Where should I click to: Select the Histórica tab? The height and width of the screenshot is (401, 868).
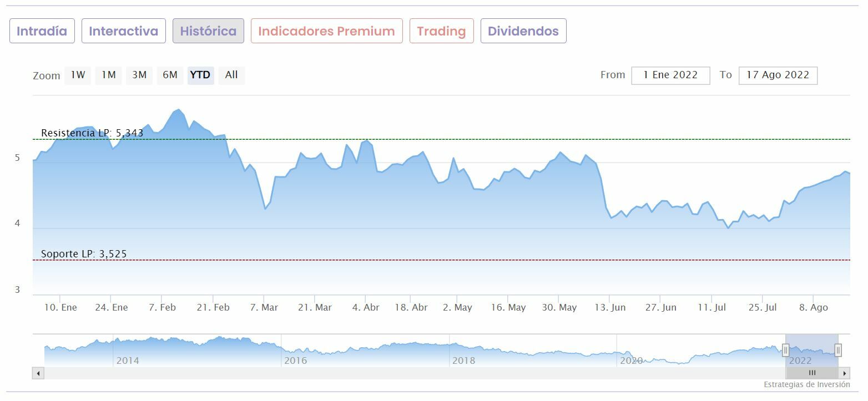click(x=208, y=31)
